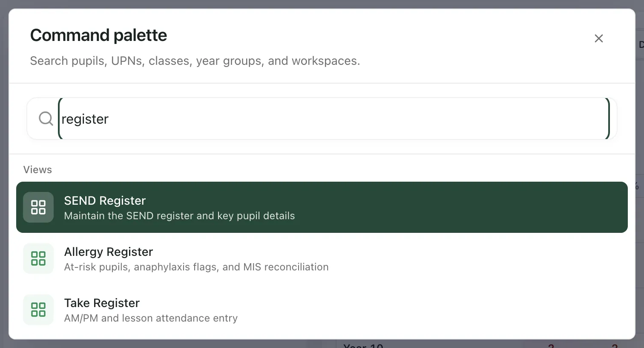Screen dimensions: 644x348
Task: Select the Allergy Register result
Action: (x=322, y=258)
